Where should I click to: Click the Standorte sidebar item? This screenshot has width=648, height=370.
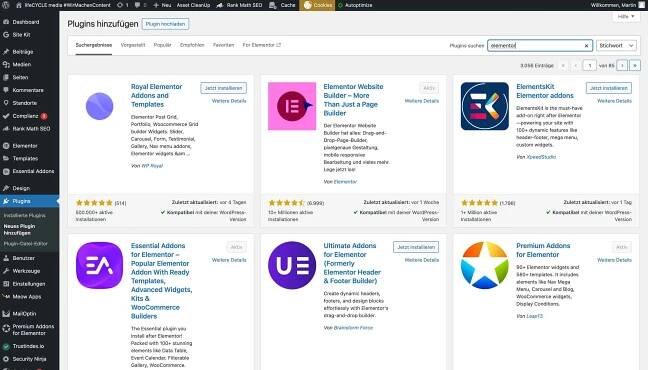tap(24, 103)
